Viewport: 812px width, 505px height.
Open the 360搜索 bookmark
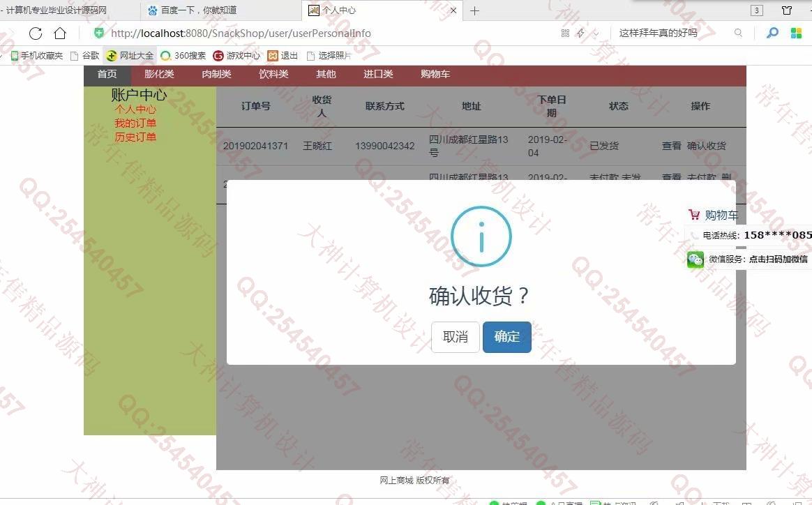183,55
